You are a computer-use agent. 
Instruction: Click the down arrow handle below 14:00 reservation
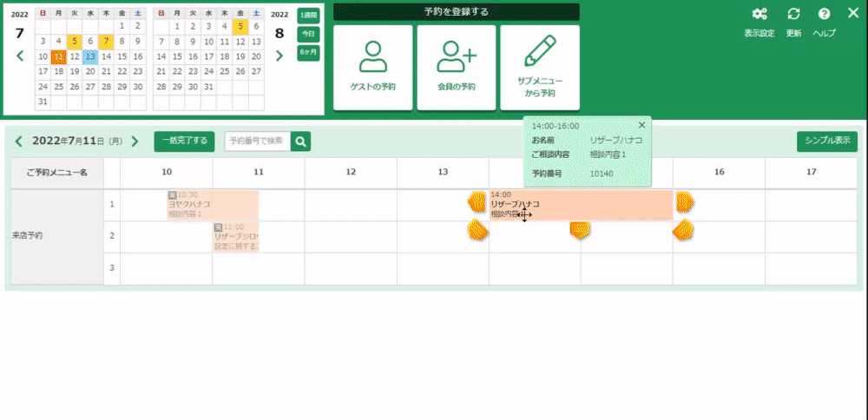click(580, 230)
